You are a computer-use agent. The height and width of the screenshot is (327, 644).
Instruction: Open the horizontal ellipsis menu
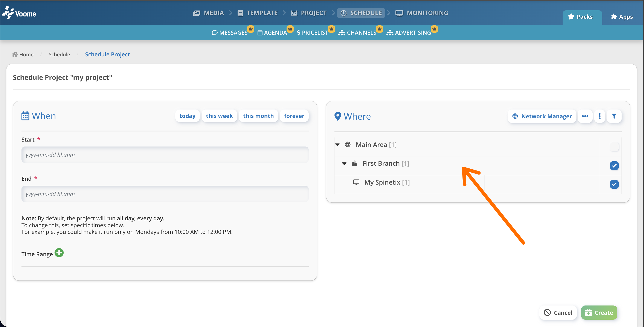coord(585,116)
